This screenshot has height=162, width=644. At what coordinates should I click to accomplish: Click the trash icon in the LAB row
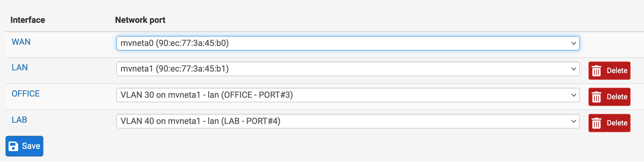[x=596, y=123]
